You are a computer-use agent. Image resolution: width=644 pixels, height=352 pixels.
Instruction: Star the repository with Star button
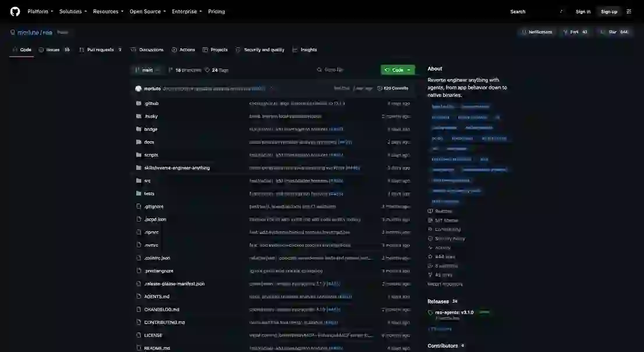(614, 32)
